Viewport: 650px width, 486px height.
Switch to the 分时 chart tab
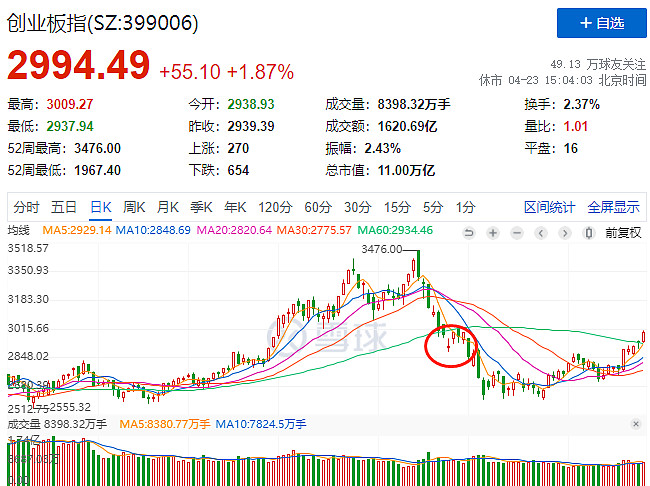[x=26, y=207]
